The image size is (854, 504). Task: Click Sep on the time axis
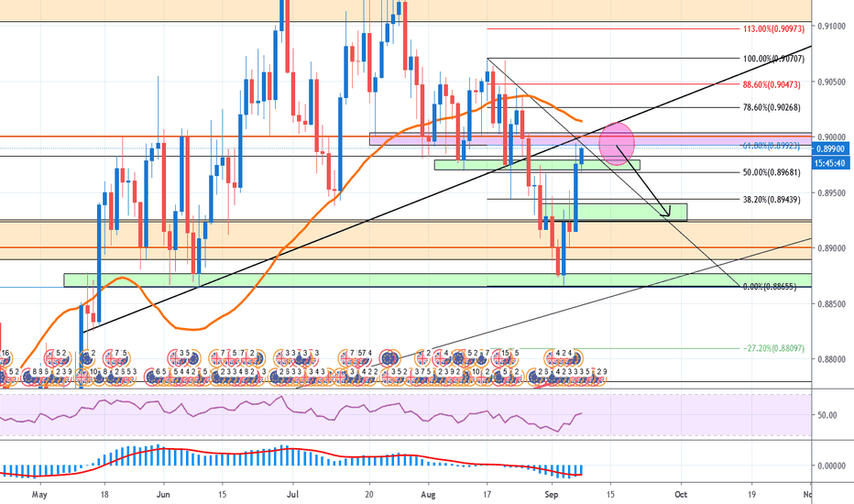tap(552, 495)
